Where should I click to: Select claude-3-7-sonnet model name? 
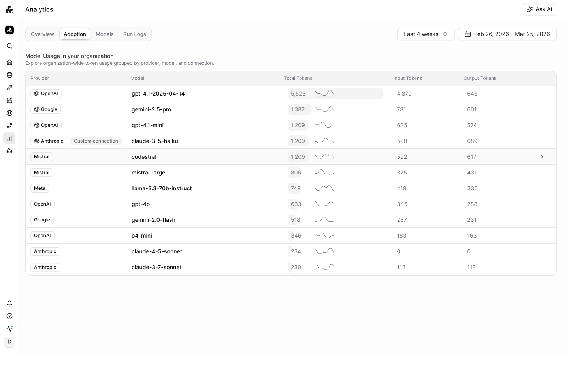click(156, 267)
